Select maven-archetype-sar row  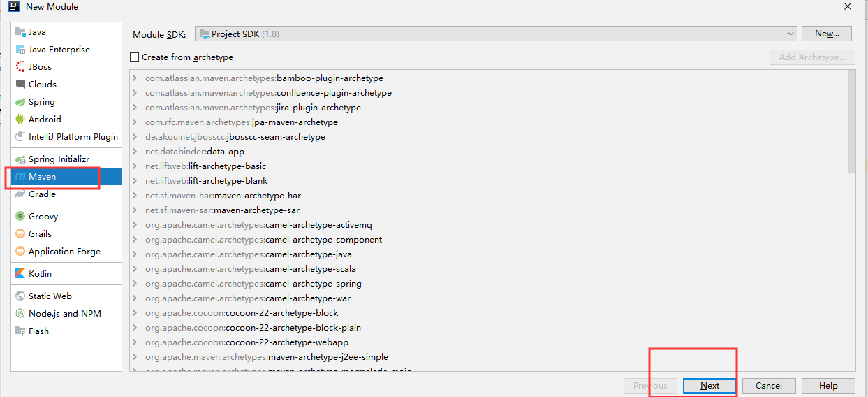click(x=489, y=210)
